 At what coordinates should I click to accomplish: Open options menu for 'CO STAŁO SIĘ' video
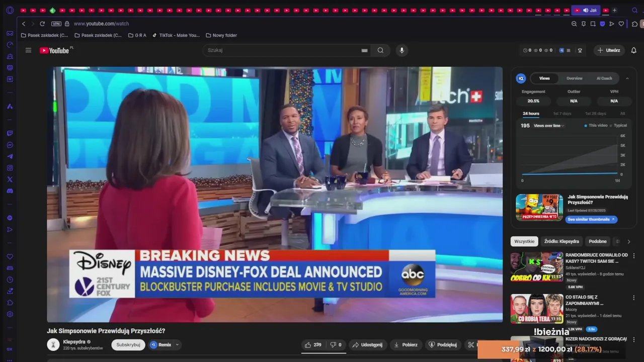(634, 298)
